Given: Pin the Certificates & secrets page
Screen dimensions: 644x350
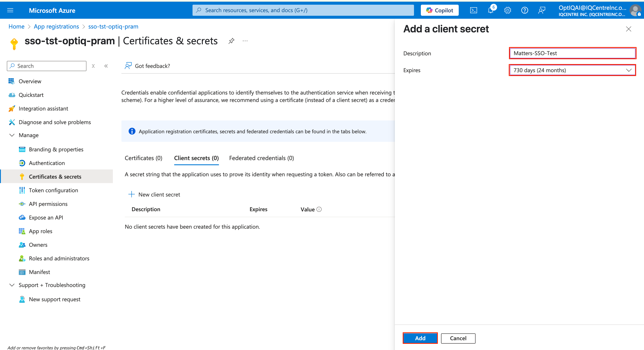Looking at the screenshot, I should tap(231, 41).
